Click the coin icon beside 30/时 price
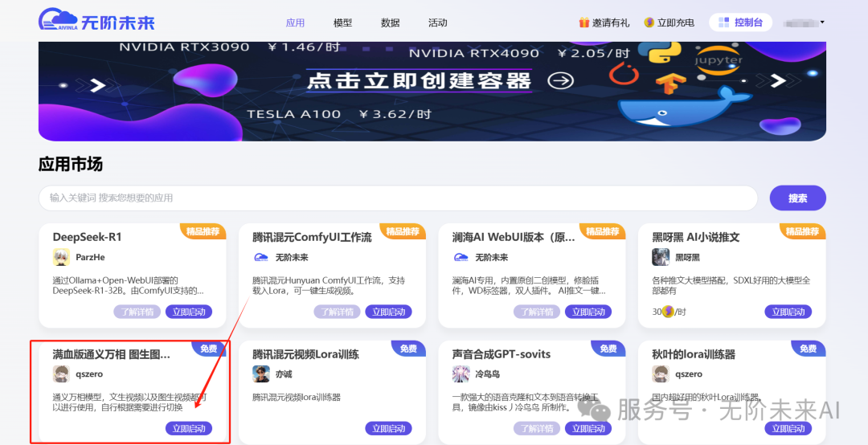Viewport: 868px width, 445px height. (x=668, y=312)
